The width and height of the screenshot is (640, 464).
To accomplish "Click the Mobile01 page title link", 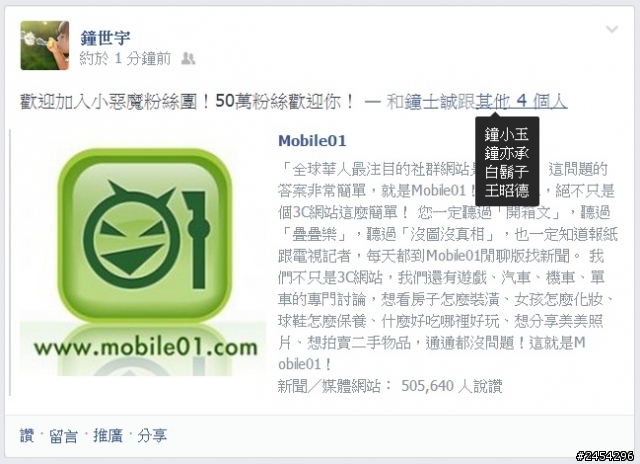I will point(312,141).
